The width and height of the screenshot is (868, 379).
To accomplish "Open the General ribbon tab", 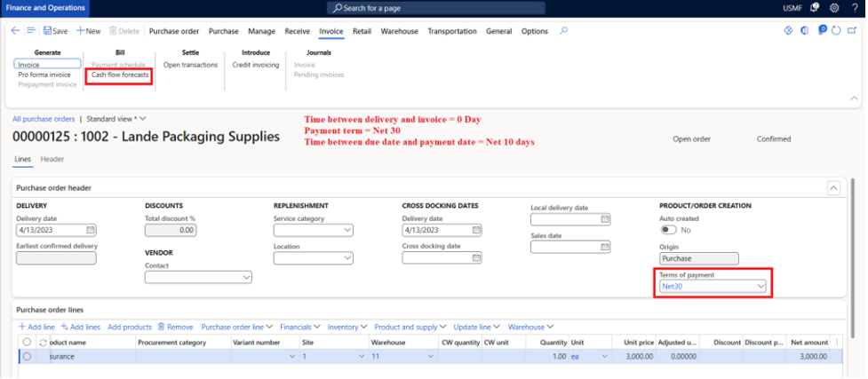I will [498, 31].
